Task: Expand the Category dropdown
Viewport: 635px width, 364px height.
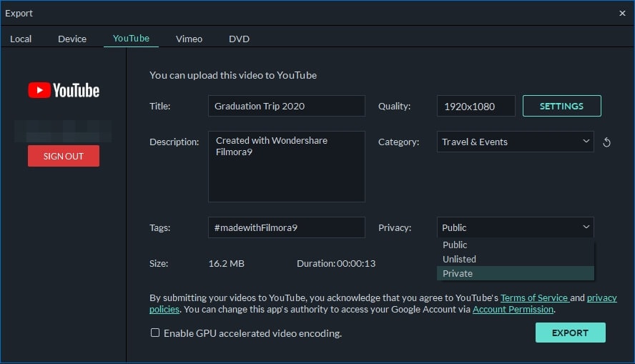Action: pos(515,142)
